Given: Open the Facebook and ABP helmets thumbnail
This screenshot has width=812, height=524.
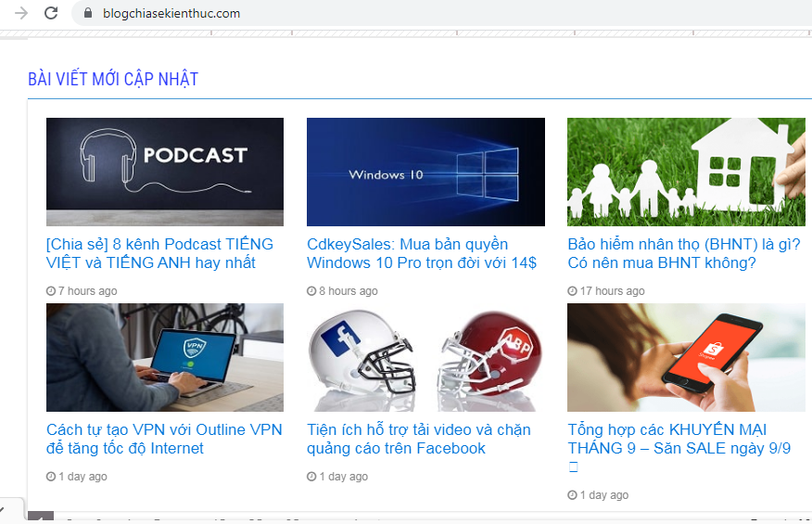Looking at the screenshot, I should tap(425, 357).
